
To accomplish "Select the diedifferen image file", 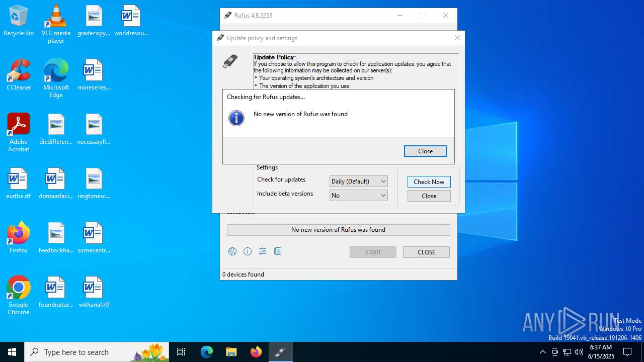I will 56,129.
